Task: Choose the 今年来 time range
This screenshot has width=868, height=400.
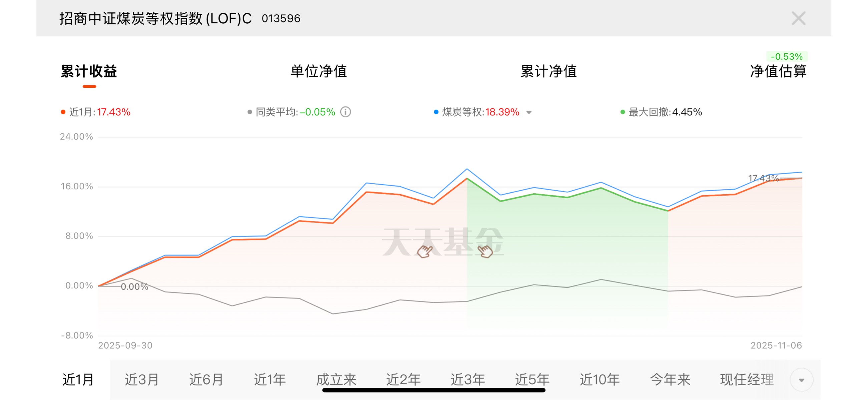Action: [x=670, y=380]
